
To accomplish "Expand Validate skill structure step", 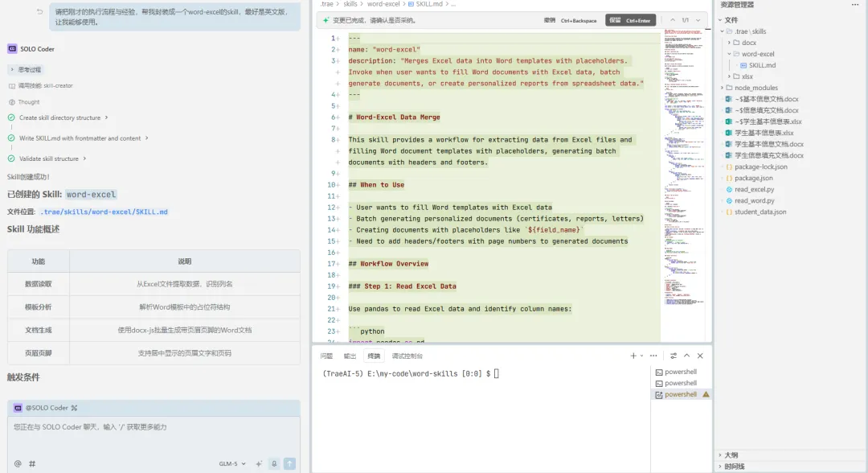I will click(84, 158).
